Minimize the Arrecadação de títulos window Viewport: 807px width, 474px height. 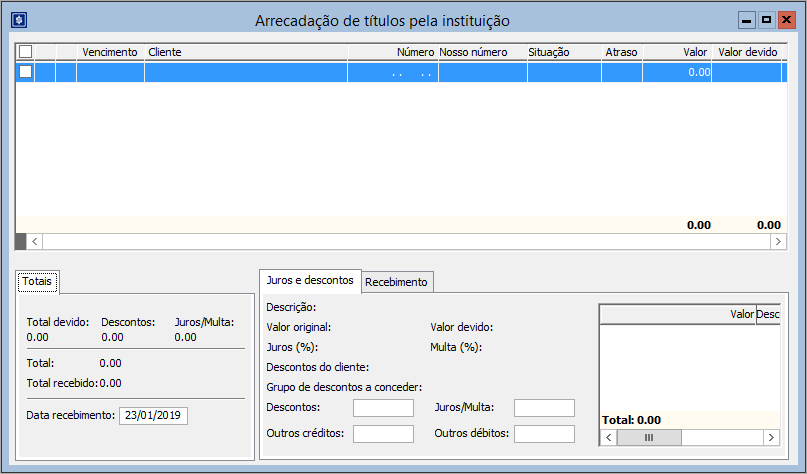pos(747,19)
